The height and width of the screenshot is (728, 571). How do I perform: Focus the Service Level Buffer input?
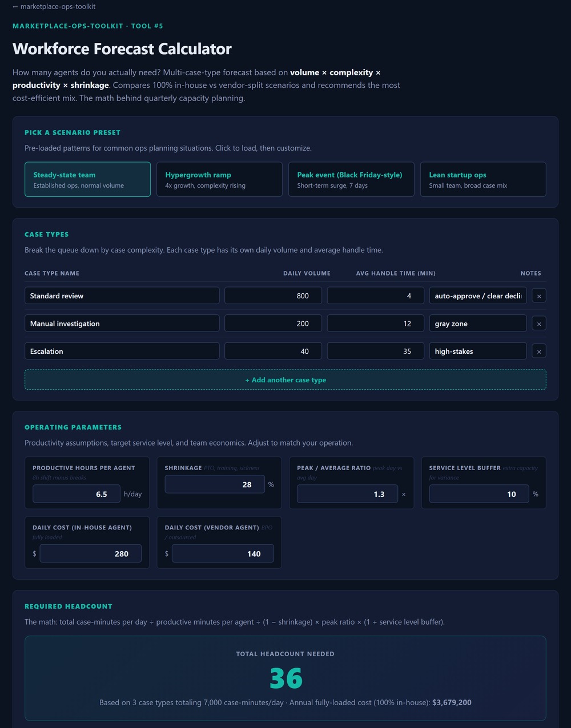point(479,494)
